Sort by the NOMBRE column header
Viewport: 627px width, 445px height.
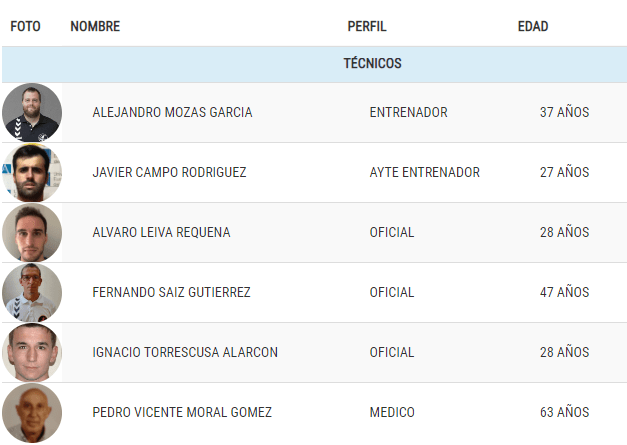coord(95,26)
